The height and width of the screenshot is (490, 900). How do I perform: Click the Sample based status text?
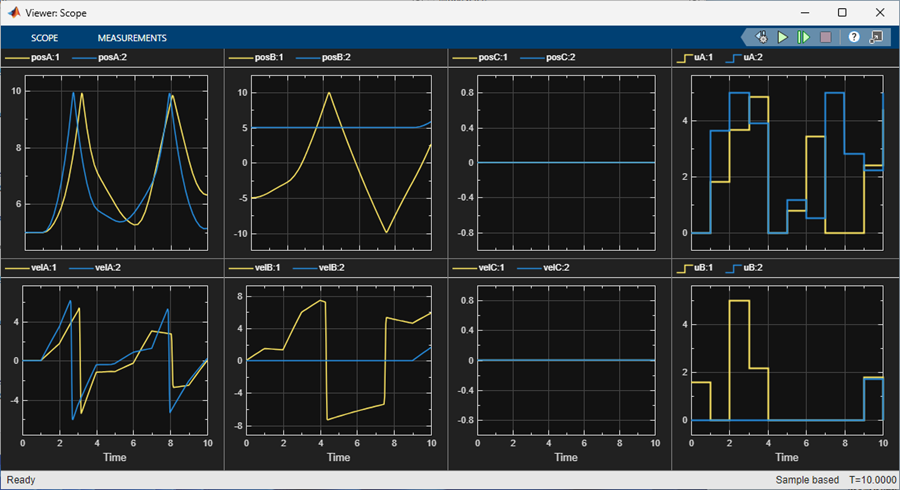coord(807,480)
